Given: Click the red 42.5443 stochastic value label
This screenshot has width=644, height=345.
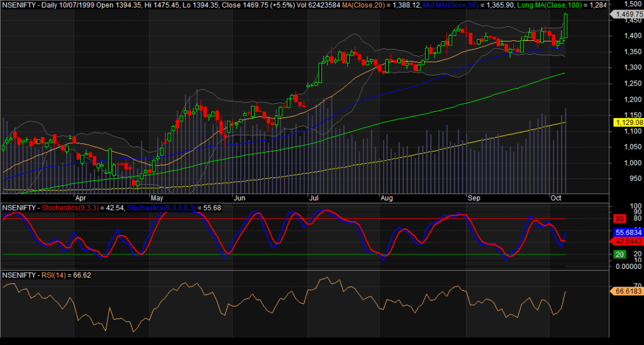Looking at the screenshot, I should point(628,241).
